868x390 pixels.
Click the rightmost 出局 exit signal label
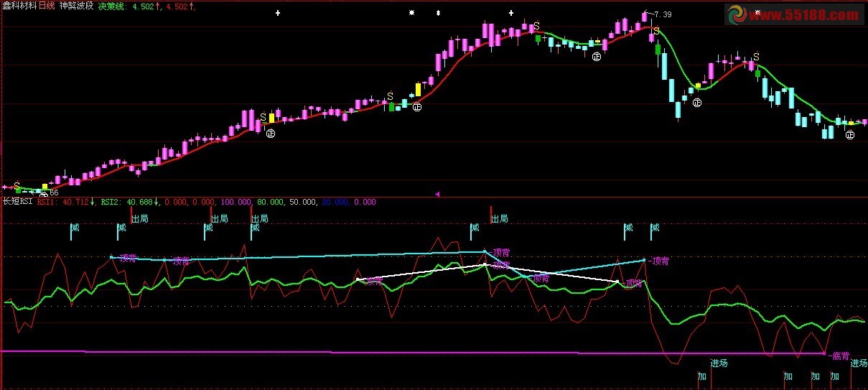click(499, 218)
